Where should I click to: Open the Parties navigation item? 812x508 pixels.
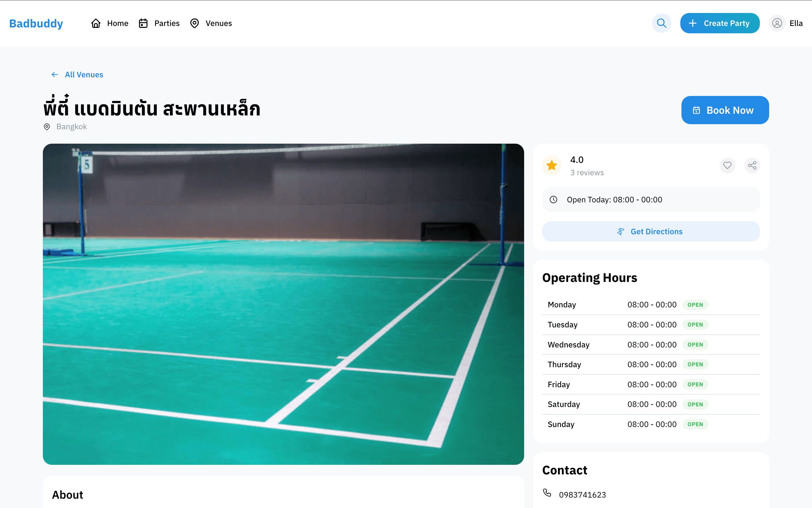(159, 23)
